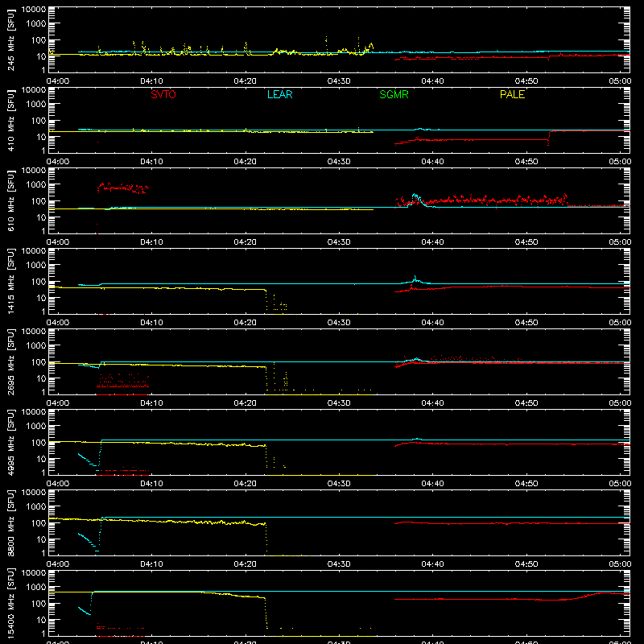Click the 10000 label on the 4995 MHz axis
This screenshot has width=644, height=644.
[x=34, y=412]
